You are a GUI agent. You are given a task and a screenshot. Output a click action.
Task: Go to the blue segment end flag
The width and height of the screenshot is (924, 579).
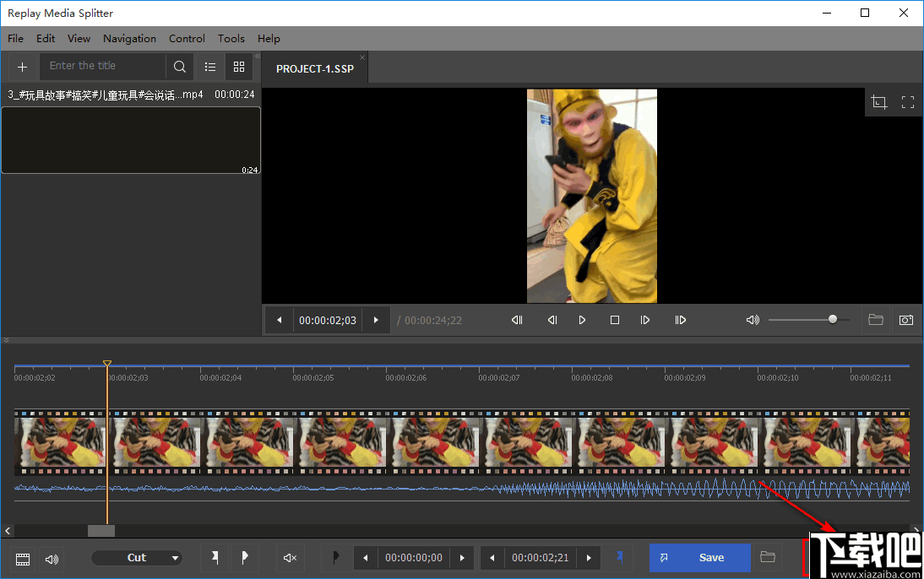point(619,556)
